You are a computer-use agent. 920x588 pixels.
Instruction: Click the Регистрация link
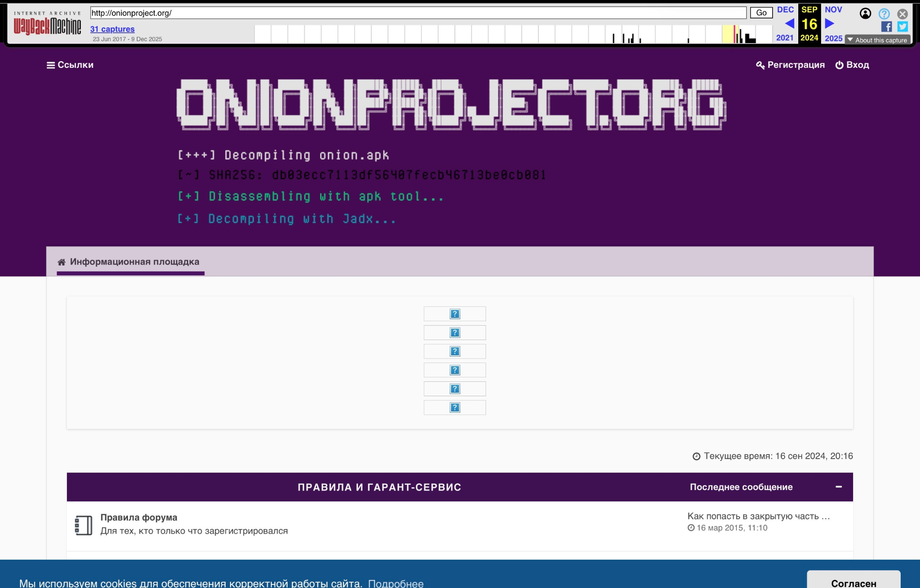tap(791, 65)
